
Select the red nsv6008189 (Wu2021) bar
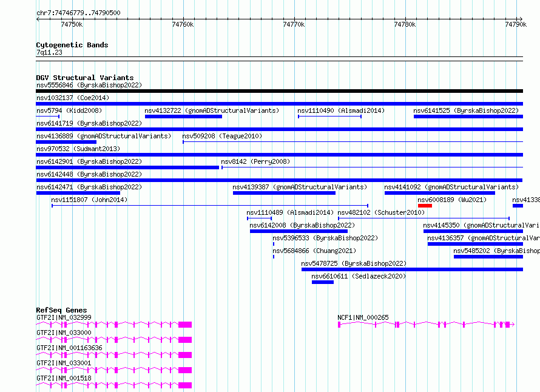coord(425,206)
